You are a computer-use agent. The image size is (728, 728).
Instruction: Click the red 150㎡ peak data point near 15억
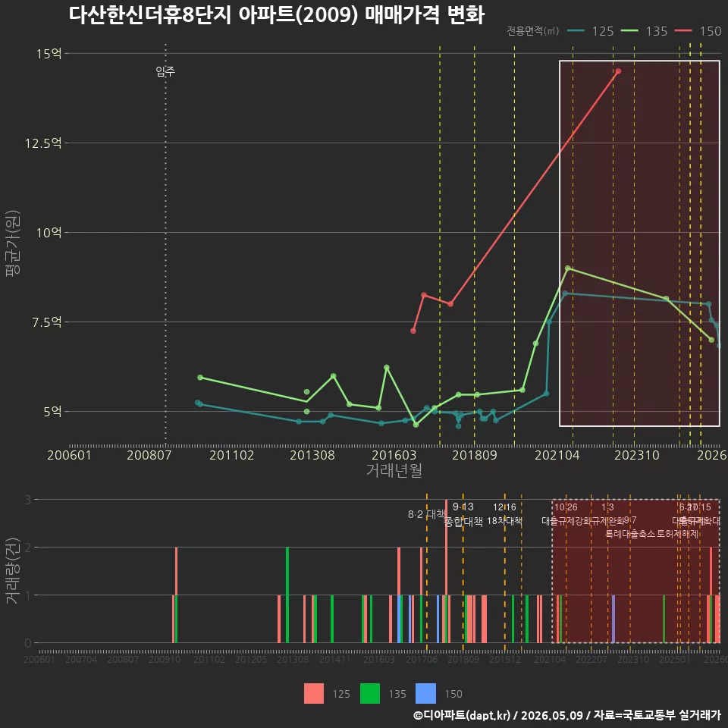618,71
